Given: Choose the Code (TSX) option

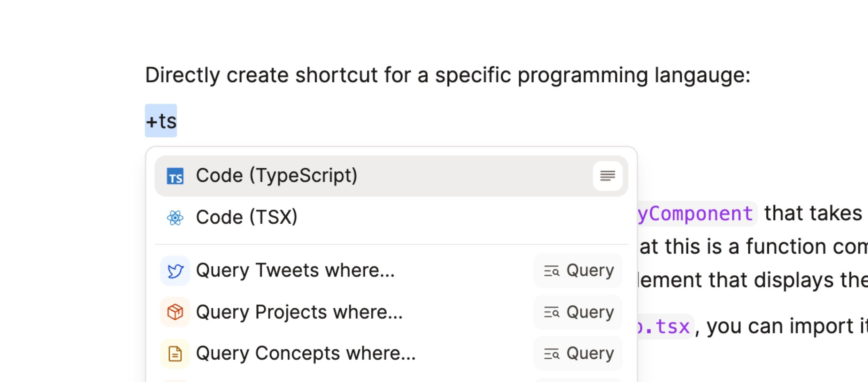Looking at the screenshot, I should click(x=247, y=217).
